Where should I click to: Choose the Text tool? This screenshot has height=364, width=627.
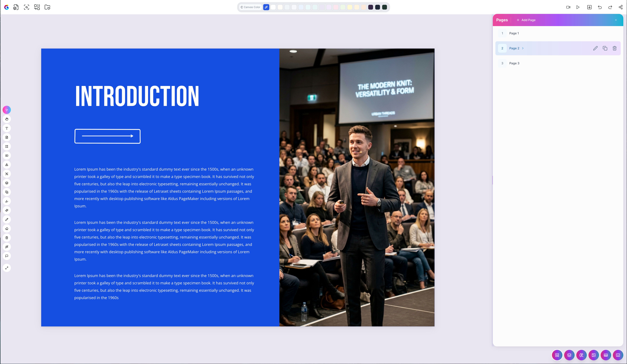tap(7, 128)
